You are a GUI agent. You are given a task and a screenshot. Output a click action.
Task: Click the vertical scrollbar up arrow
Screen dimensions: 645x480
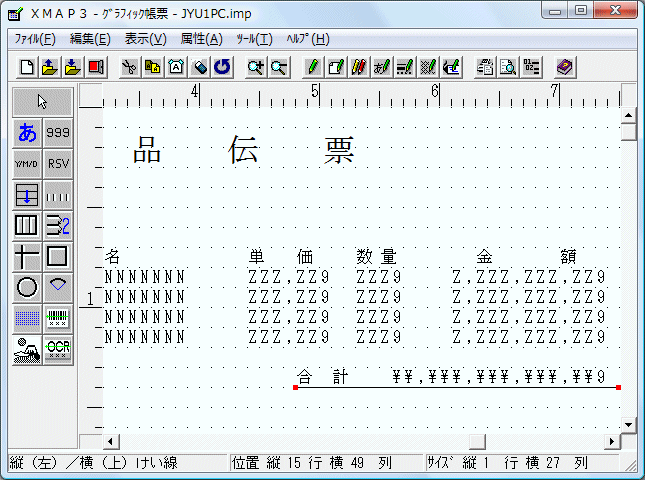coord(629,116)
